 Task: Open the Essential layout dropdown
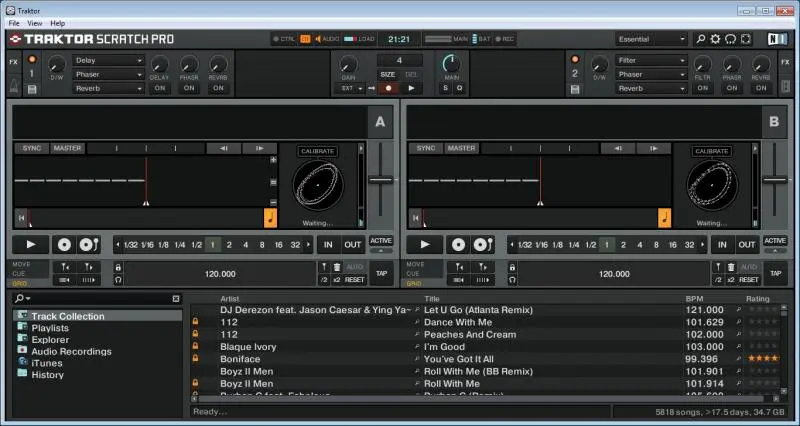[651, 39]
